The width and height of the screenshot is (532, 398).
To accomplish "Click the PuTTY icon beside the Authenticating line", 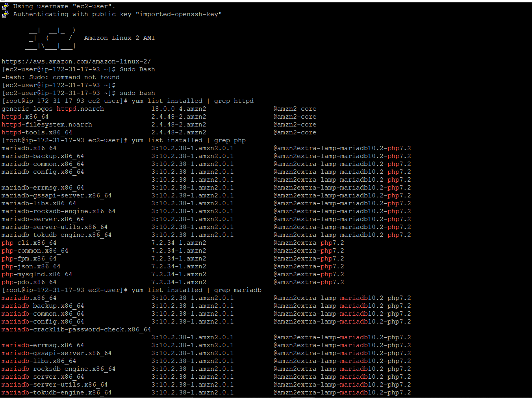I will tap(6, 14).
